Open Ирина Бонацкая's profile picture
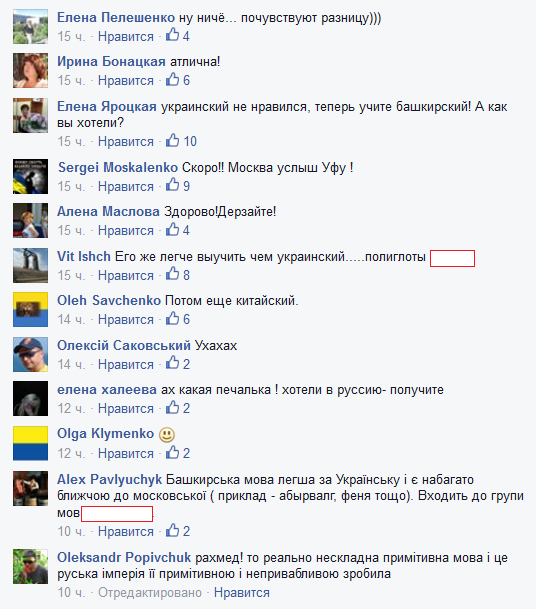 coord(30,71)
